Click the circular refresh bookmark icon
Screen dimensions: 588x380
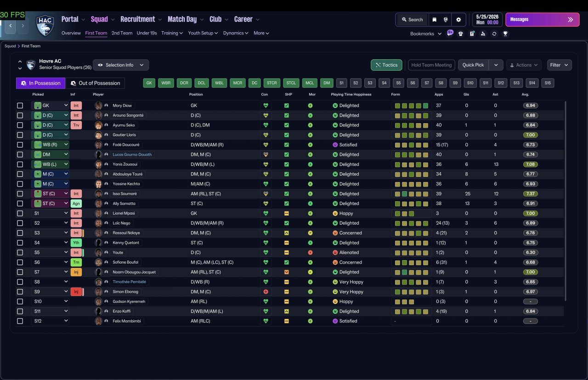494,34
